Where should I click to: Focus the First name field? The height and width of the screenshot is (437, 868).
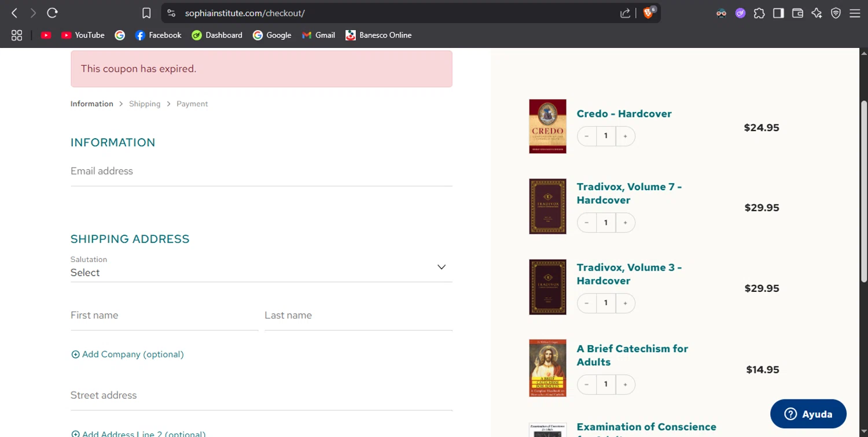pyautogui.click(x=164, y=316)
